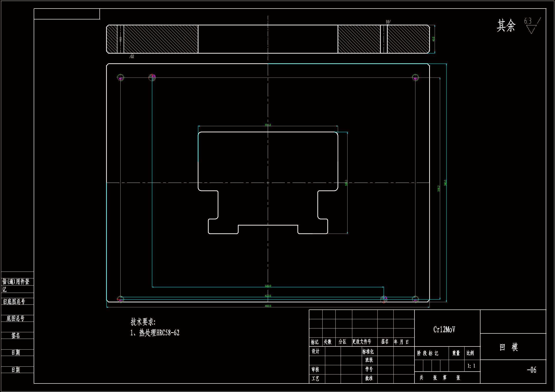Select the hatched Ø10 pin hole near top-left
Screen dimensions: 555x392
point(152,77)
